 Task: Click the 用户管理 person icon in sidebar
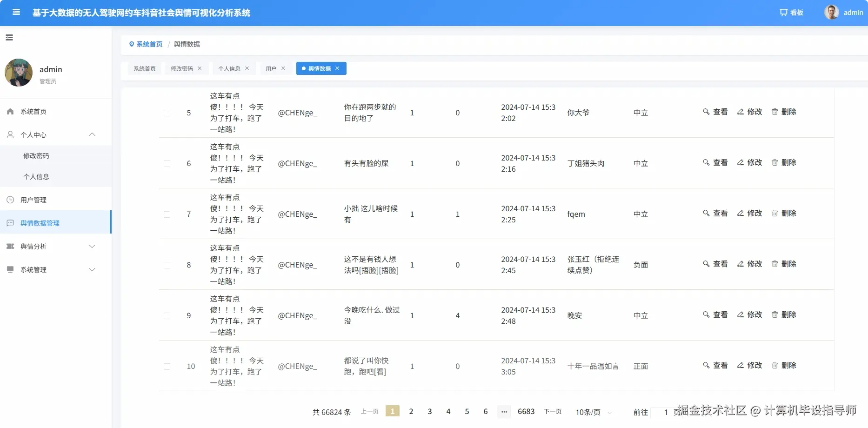click(x=10, y=200)
